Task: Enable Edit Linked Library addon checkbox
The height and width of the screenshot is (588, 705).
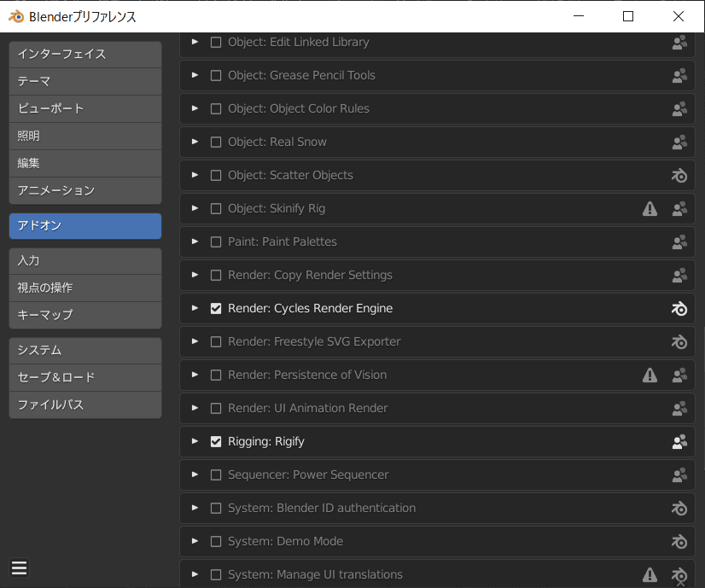Action: point(216,43)
